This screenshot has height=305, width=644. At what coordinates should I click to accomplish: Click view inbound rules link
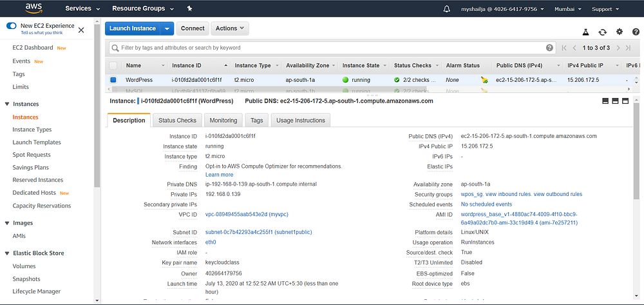pos(509,194)
